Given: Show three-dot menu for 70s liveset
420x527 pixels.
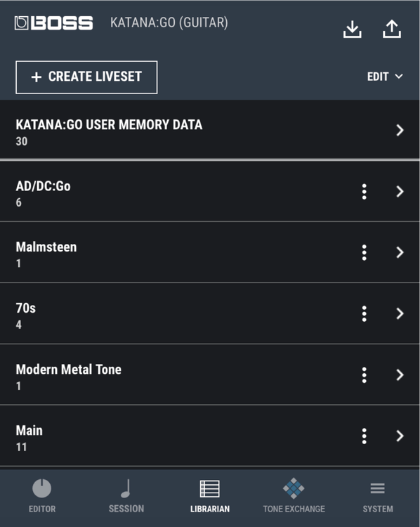Looking at the screenshot, I should pos(365,314).
